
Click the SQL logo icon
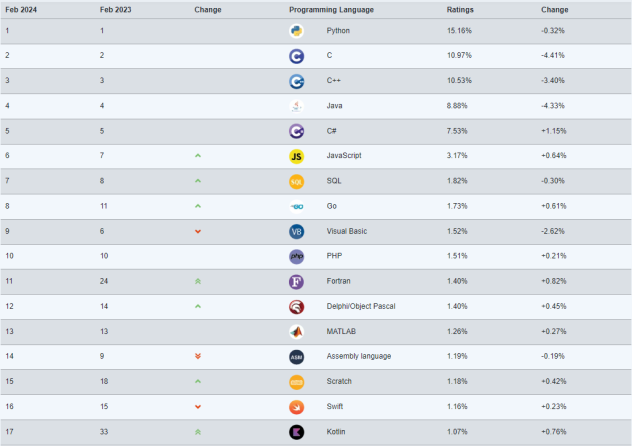(x=296, y=181)
